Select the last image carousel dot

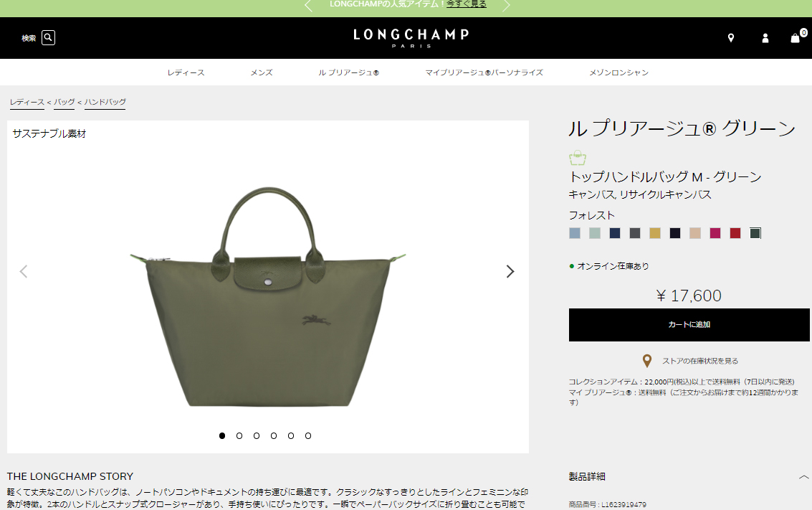(308, 436)
